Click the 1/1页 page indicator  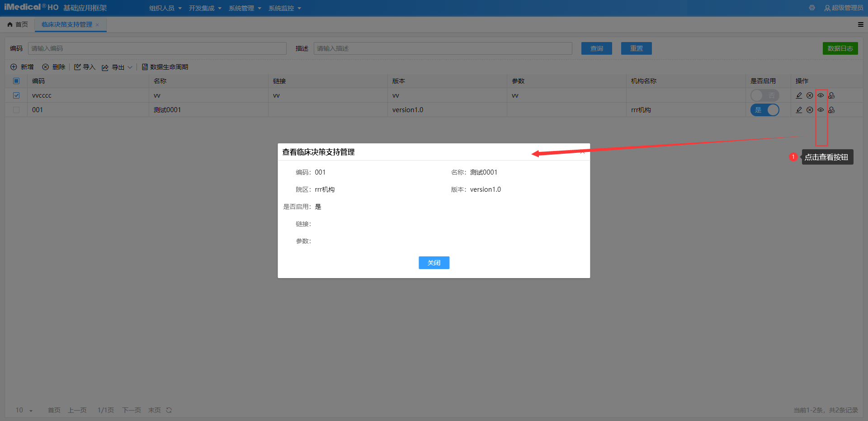tap(106, 410)
